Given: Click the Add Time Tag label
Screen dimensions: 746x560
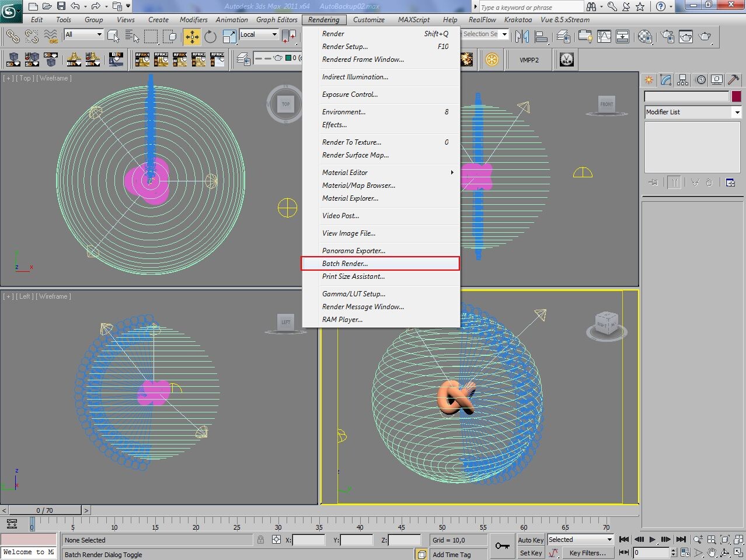Looking at the screenshot, I should pyautogui.click(x=452, y=555).
